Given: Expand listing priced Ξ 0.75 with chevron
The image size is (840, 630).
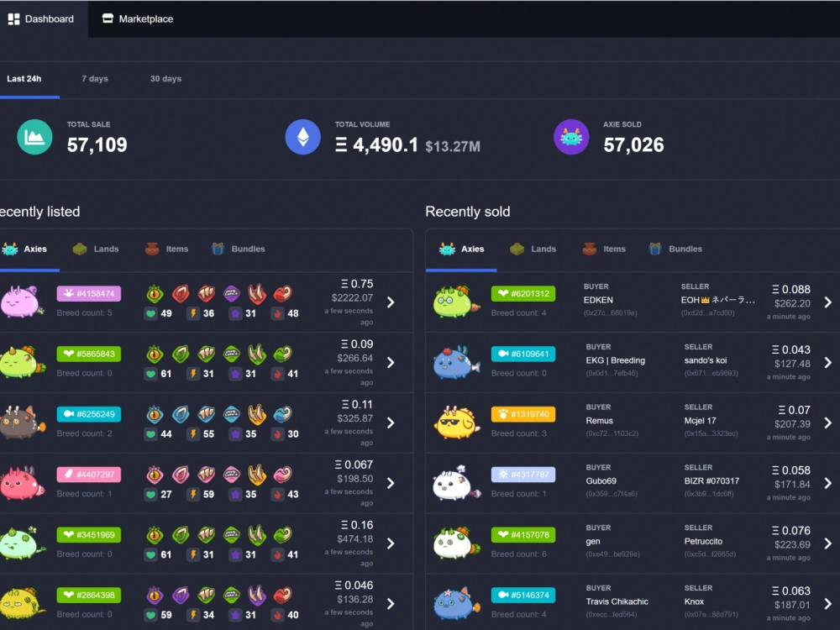Looking at the screenshot, I should click(x=391, y=302).
